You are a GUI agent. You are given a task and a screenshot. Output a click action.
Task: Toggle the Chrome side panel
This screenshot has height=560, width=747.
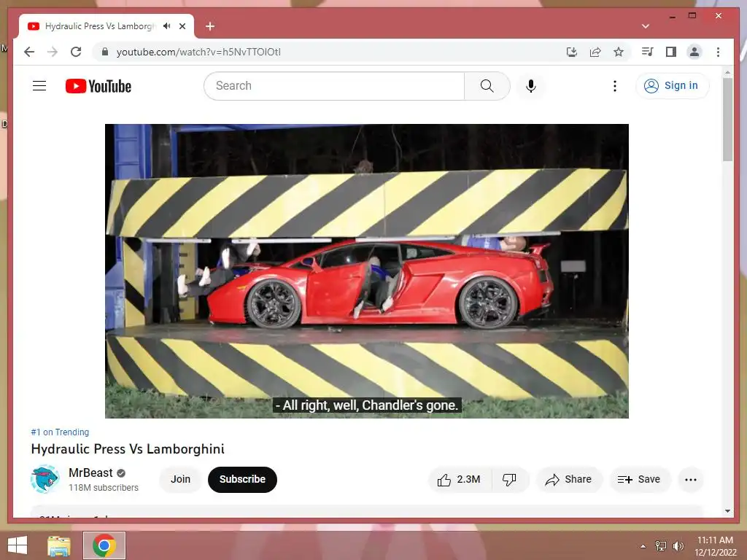(x=671, y=52)
